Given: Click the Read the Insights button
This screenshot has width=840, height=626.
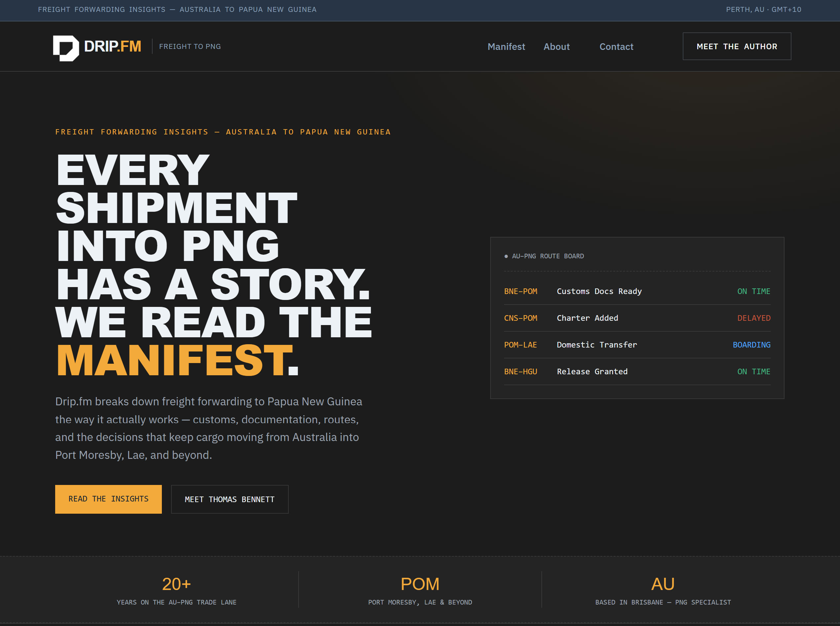Looking at the screenshot, I should 108,499.
